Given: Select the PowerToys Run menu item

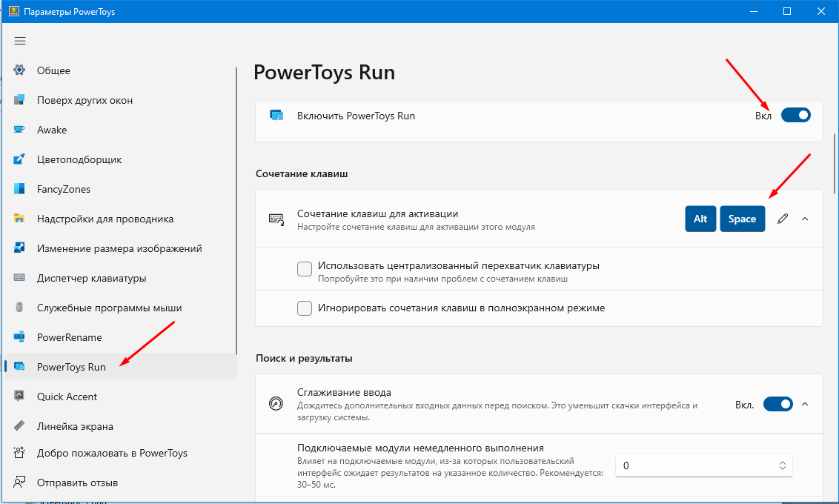Looking at the screenshot, I should (120, 366).
